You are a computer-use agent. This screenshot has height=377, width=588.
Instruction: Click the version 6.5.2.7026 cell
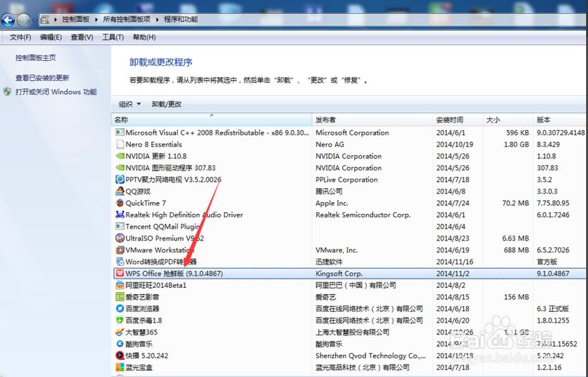click(553, 249)
